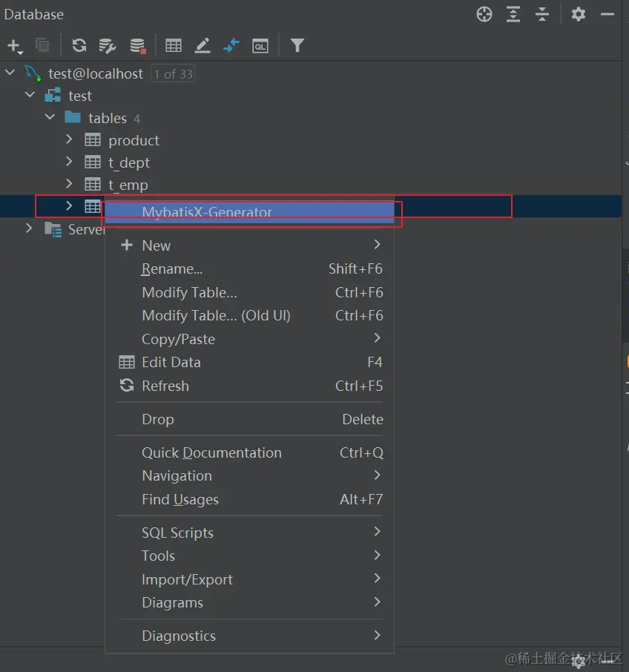Select Edit Data in context menu
Viewport: 629px width, 672px height.
click(x=249, y=362)
